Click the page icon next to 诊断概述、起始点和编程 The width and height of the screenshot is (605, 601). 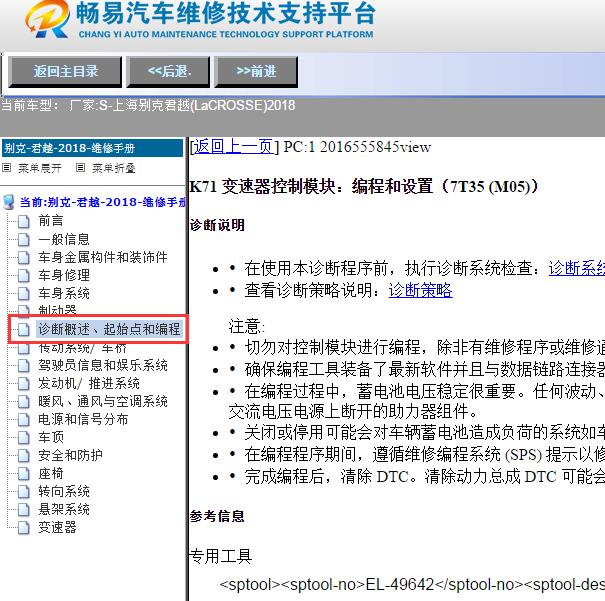24,329
